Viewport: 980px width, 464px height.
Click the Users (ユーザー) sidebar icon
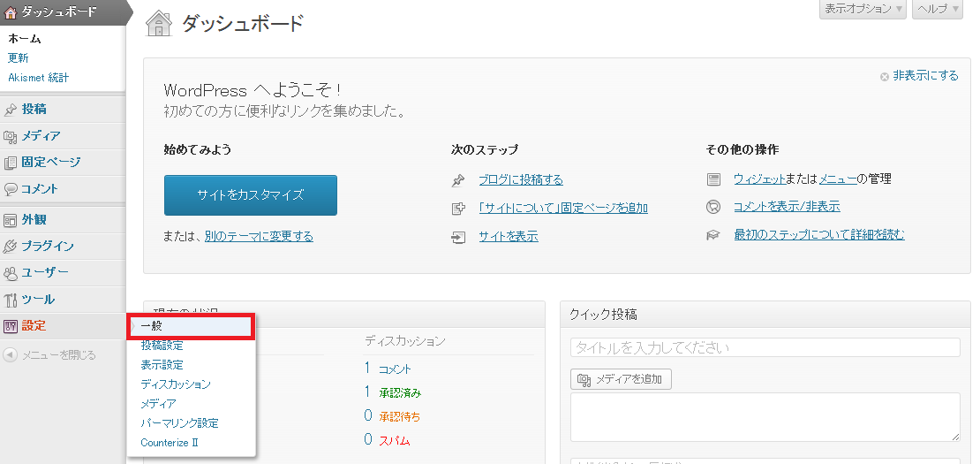click(x=11, y=273)
